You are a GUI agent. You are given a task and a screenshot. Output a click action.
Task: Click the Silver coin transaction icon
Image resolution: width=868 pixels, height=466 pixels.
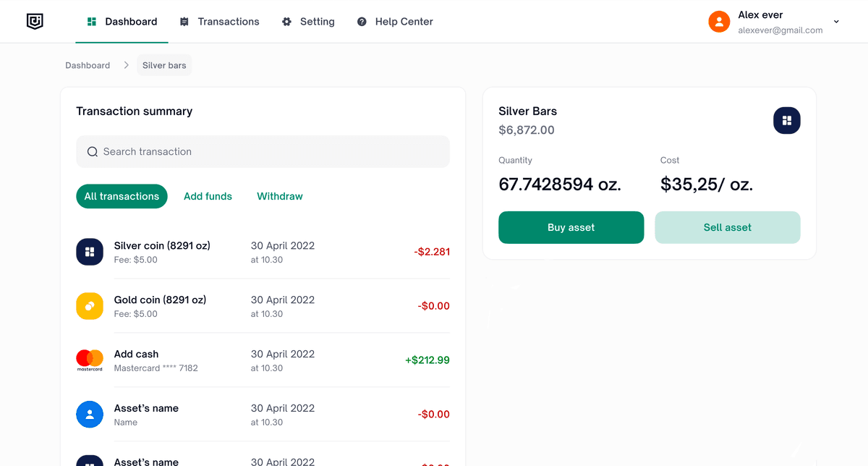89,251
